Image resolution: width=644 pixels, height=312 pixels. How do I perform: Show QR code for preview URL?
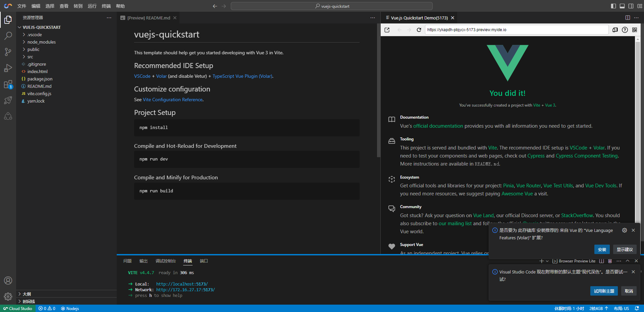click(x=635, y=30)
